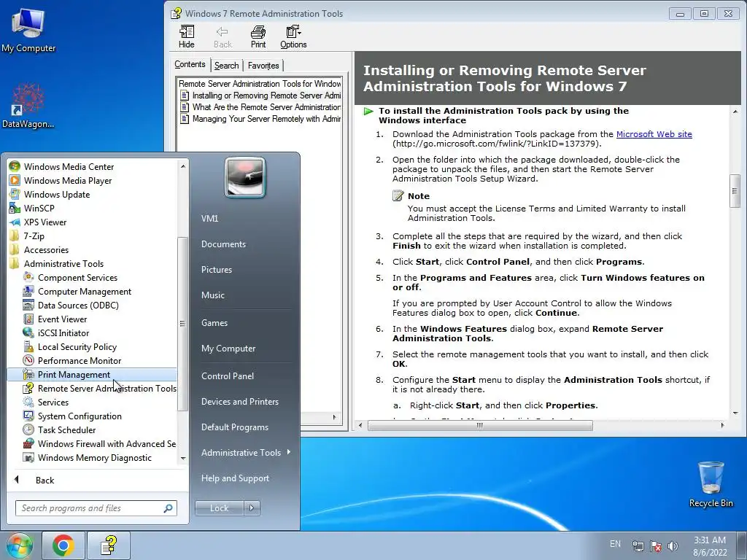This screenshot has height=560, width=747.
Task: Select 'Installing or Removing Remote Server Admi' topic
Action: (x=260, y=96)
